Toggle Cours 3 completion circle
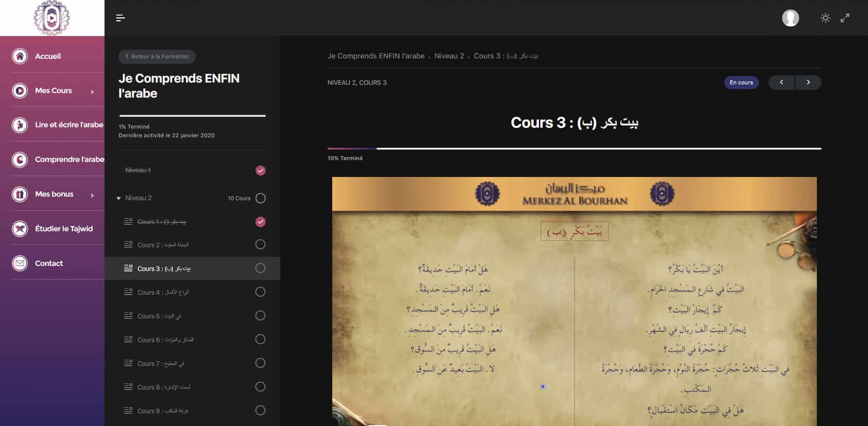The image size is (868, 426). click(260, 268)
